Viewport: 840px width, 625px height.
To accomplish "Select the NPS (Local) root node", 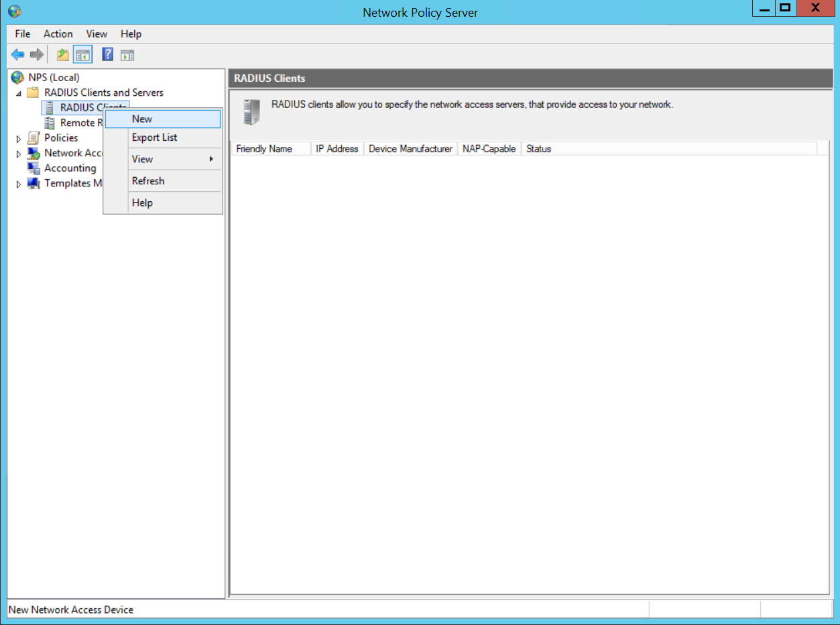I will point(54,77).
